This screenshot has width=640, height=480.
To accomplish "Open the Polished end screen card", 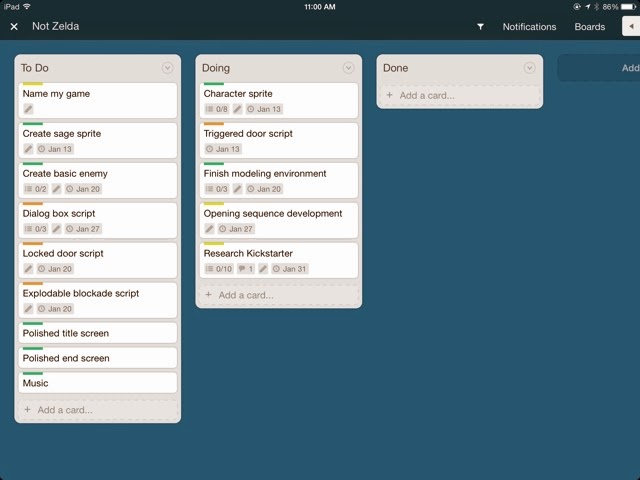I will coord(98,358).
